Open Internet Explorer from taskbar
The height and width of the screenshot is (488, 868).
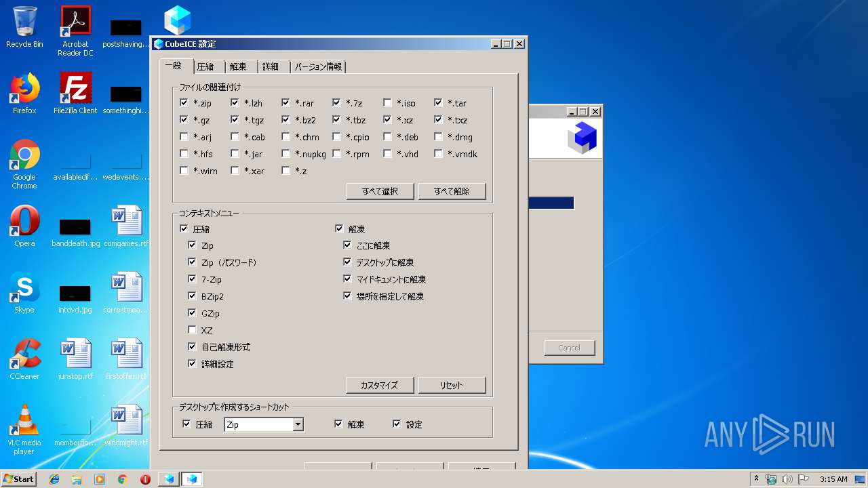coord(54,479)
